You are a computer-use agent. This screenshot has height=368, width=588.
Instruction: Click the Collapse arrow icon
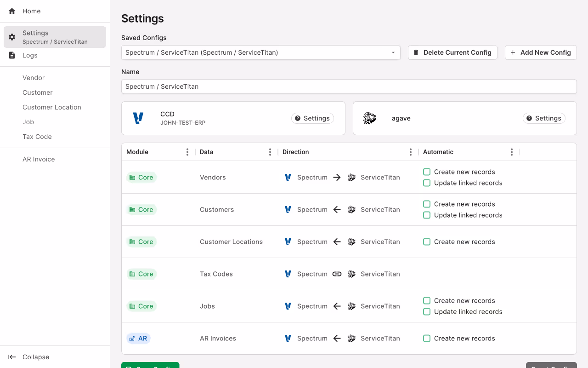(12, 357)
